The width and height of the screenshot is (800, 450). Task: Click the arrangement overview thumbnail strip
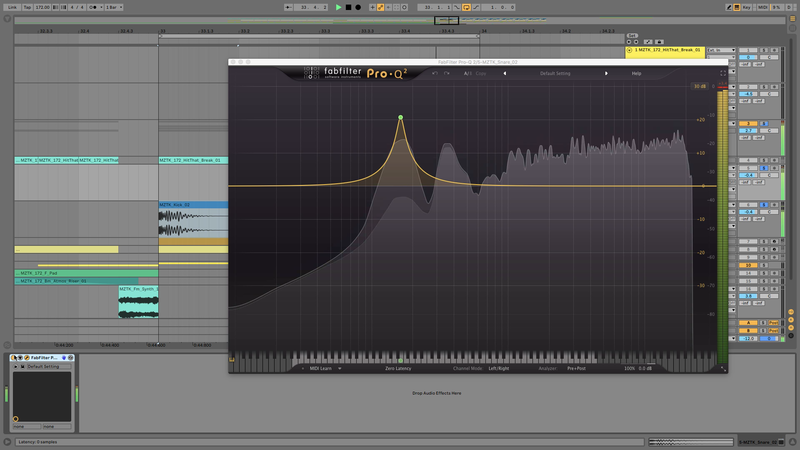(399, 20)
